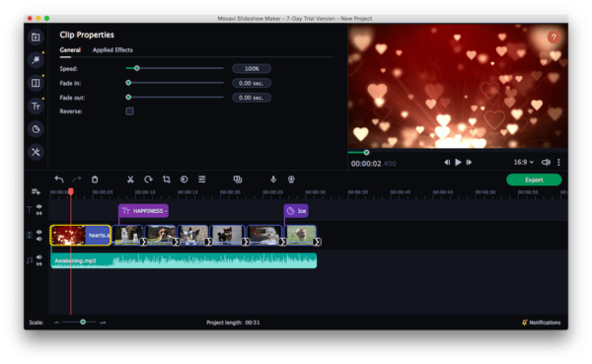
Task: Add a new track on timeline
Action: pyautogui.click(x=36, y=191)
